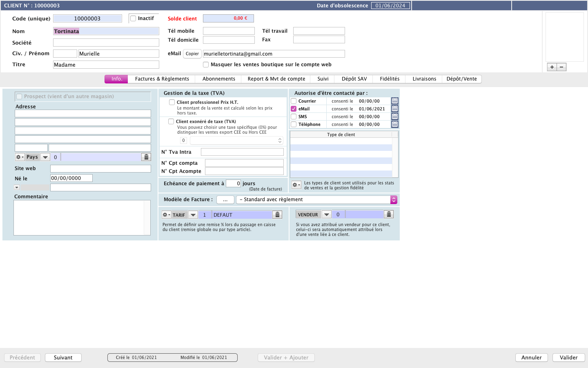Expand the VENDEUR dropdown arrow
The image size is (588, 368).
click(326, 215)
